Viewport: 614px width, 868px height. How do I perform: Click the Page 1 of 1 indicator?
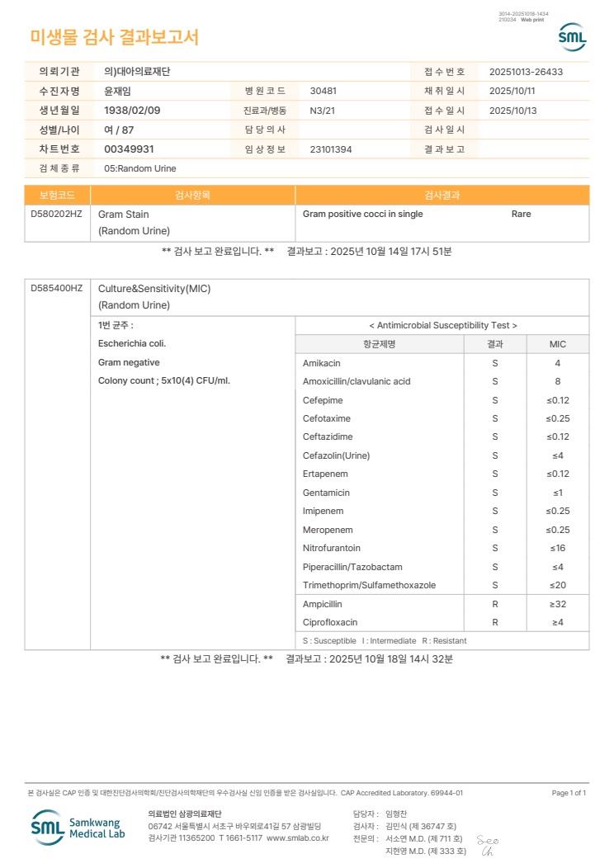tap(569, 793)
